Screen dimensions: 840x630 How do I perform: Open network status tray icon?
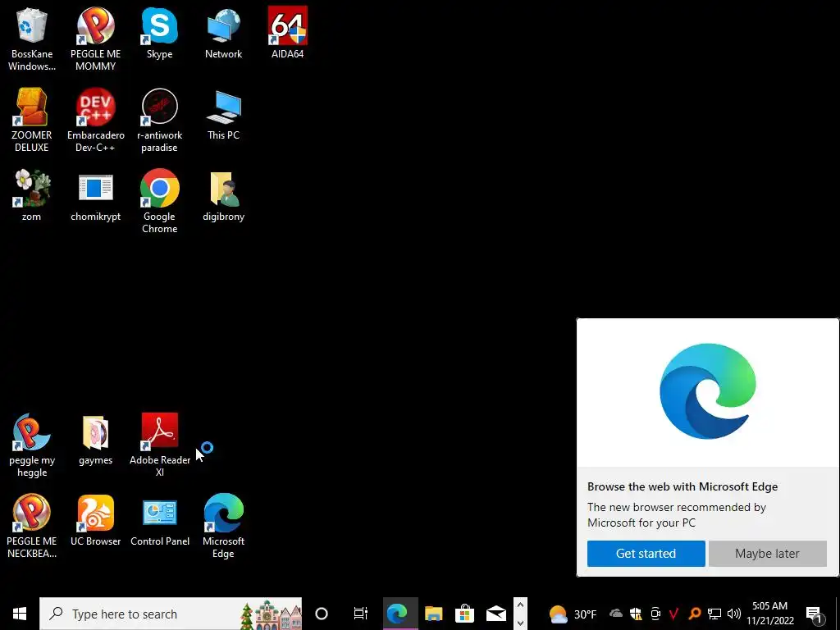click(714, 614)
